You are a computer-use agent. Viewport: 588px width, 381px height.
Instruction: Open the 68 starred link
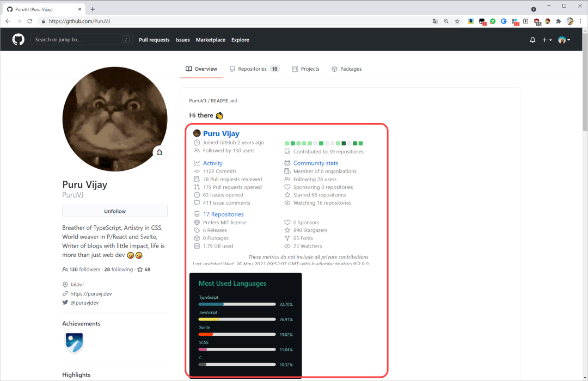(144, 269)
